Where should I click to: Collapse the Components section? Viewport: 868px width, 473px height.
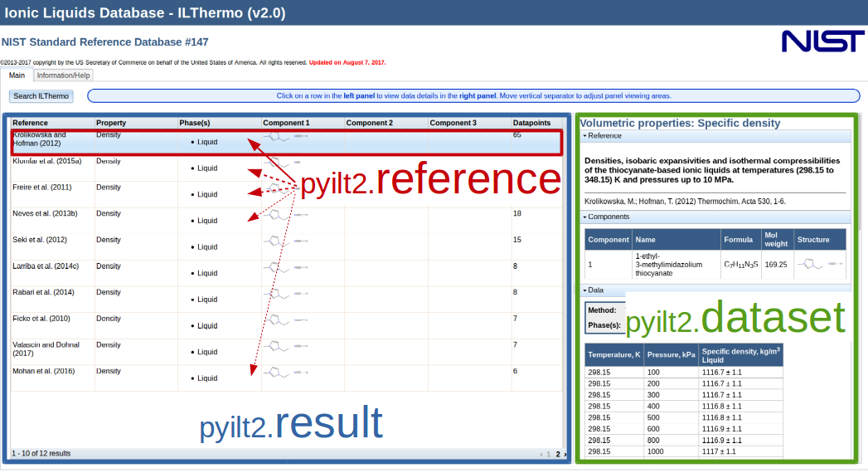pyautogui.click(x=606, y=217)
